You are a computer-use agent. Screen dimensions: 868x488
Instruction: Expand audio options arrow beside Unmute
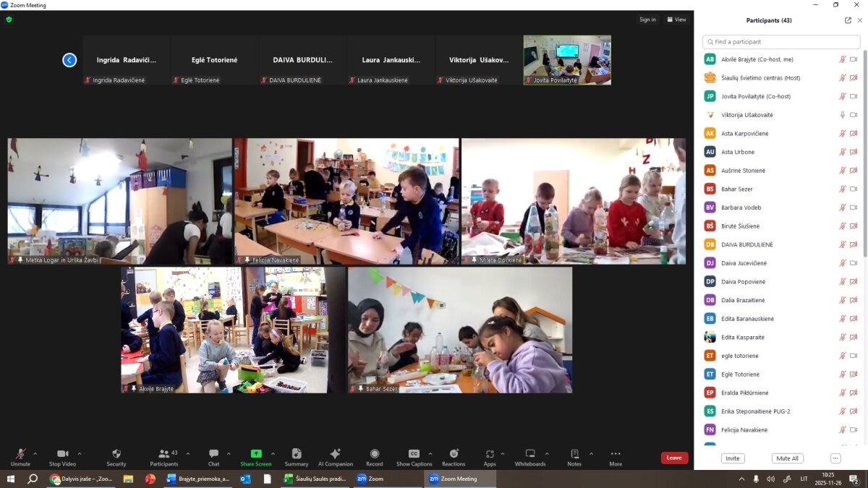(x=35, y=454)
